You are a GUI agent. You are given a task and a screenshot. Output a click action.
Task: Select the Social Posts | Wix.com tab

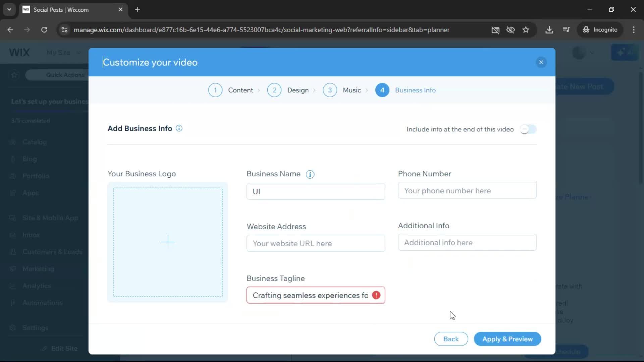pyautogui.click(x=73, y=10)
